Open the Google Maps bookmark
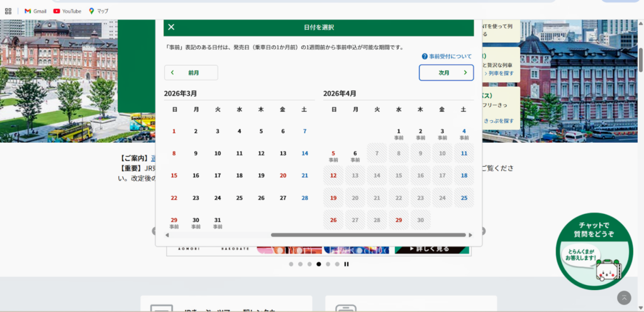644x312 pixels. [x=98, y=11]
